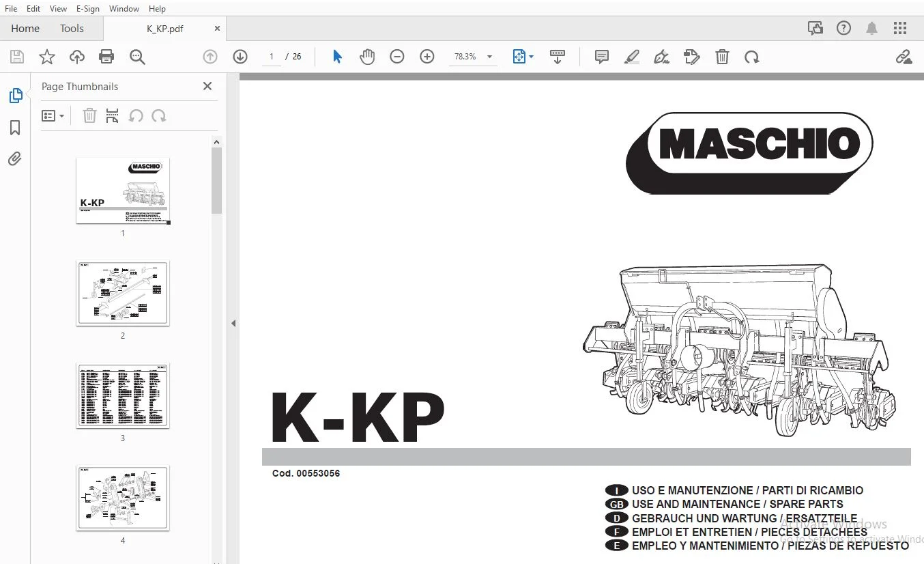Open the Edit menu

(33, 8)
